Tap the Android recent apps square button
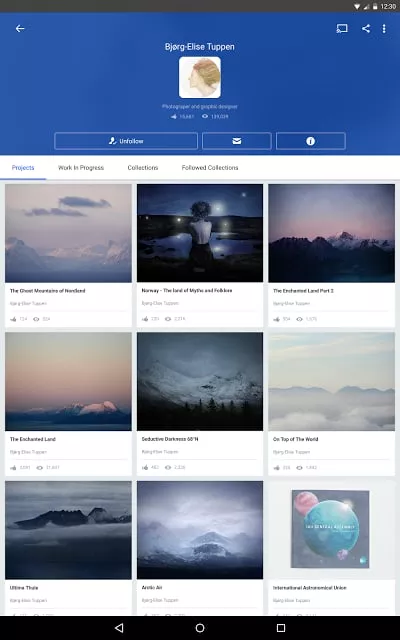400x640 pixels. (281, 628)
